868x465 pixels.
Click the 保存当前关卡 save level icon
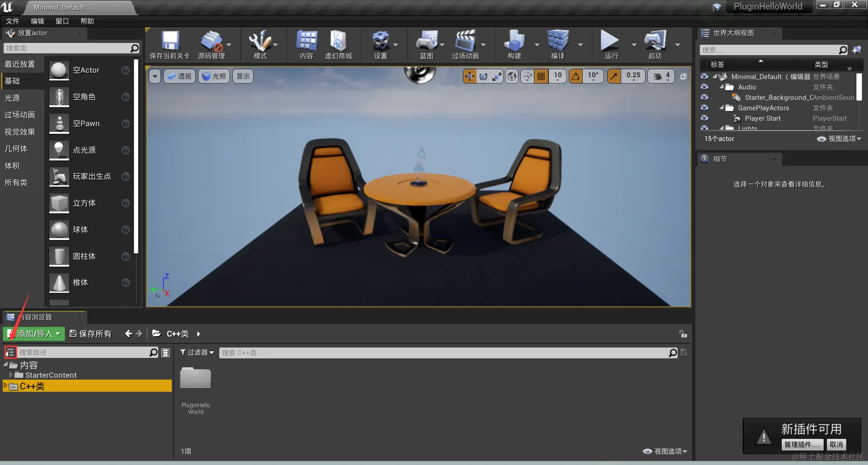[170, 45]
